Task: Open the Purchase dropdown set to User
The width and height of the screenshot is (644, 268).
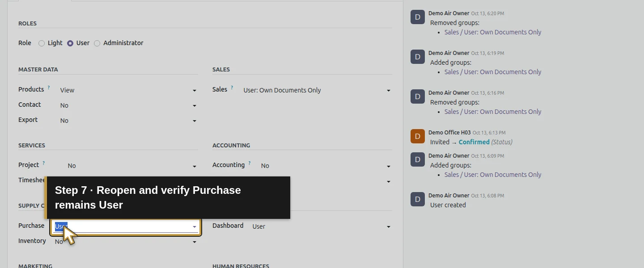Action: click(x=126, y=227)
